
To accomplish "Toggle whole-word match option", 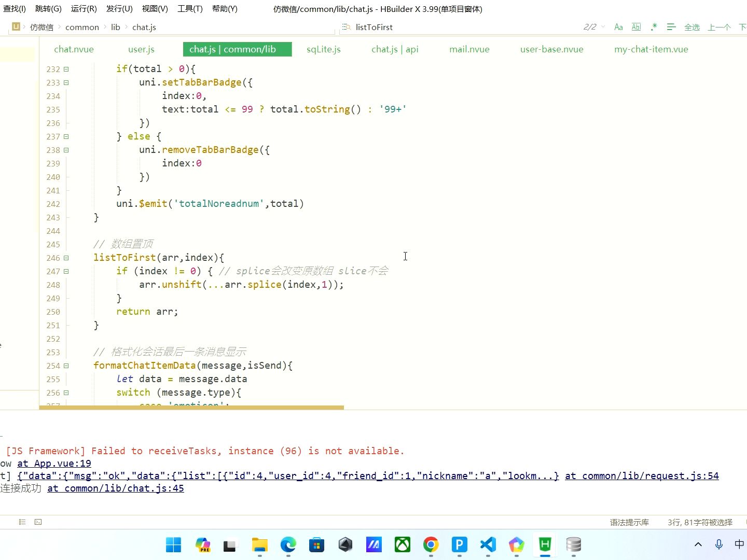I will (x=637, y=27).
